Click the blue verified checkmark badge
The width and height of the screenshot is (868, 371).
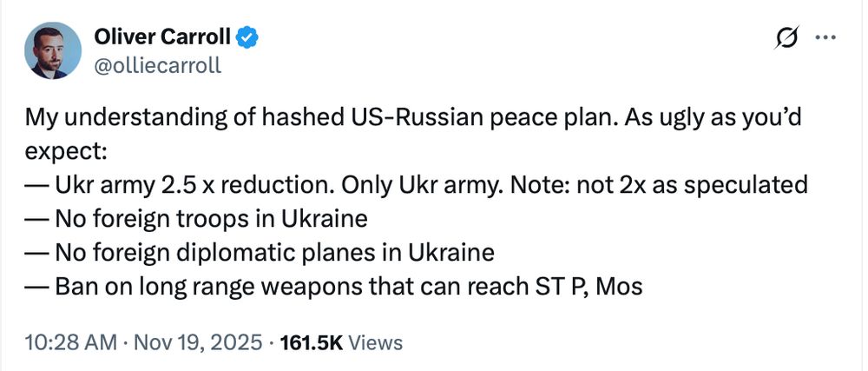(x=247, y=37)
